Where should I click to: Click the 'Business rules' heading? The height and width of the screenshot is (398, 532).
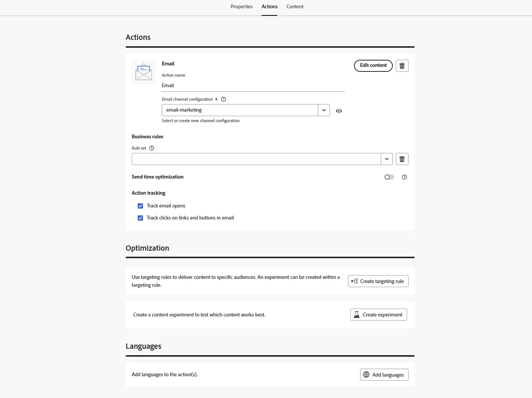147,136
